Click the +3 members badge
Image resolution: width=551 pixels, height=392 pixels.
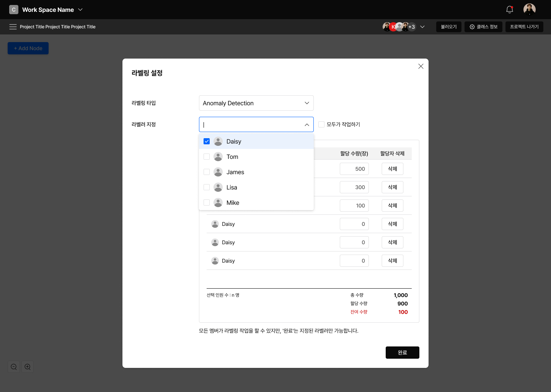pyautogui.click(x=412, y=27)
